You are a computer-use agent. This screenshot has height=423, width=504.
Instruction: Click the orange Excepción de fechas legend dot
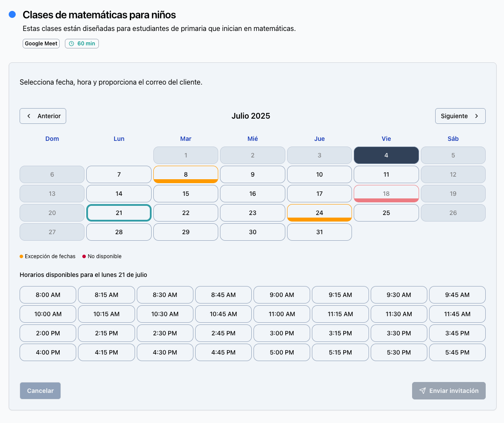click(x=21, y=256)
